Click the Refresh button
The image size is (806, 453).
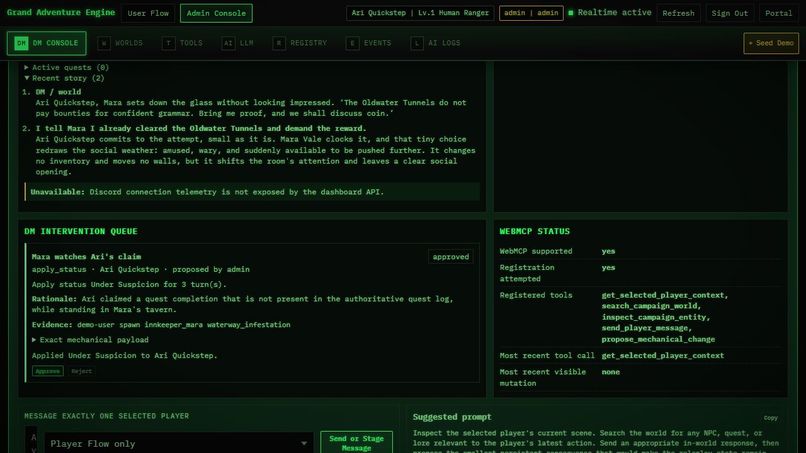pos(678,13)
